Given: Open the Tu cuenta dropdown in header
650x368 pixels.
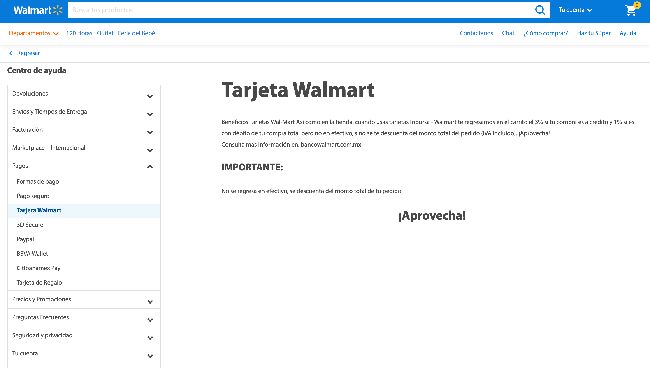Looking at the screenshot, I should pyautogui.click(x=575, y=10).
